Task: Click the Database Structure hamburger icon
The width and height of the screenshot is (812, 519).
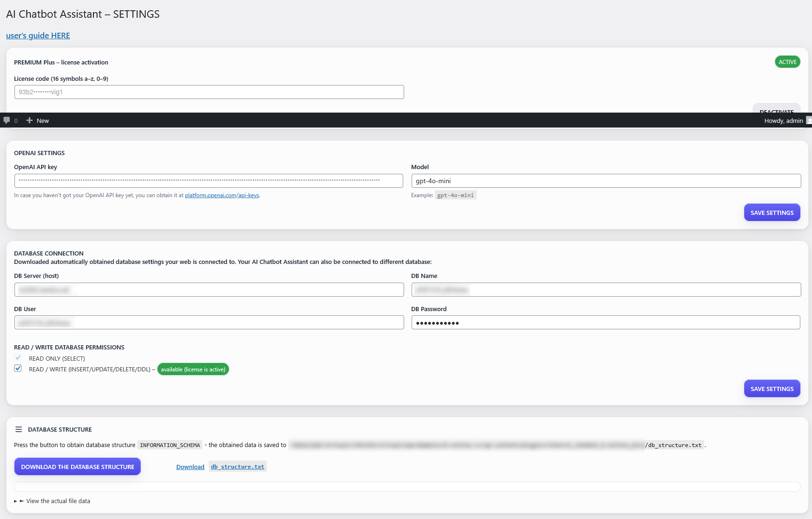Action: click(19, 429)
